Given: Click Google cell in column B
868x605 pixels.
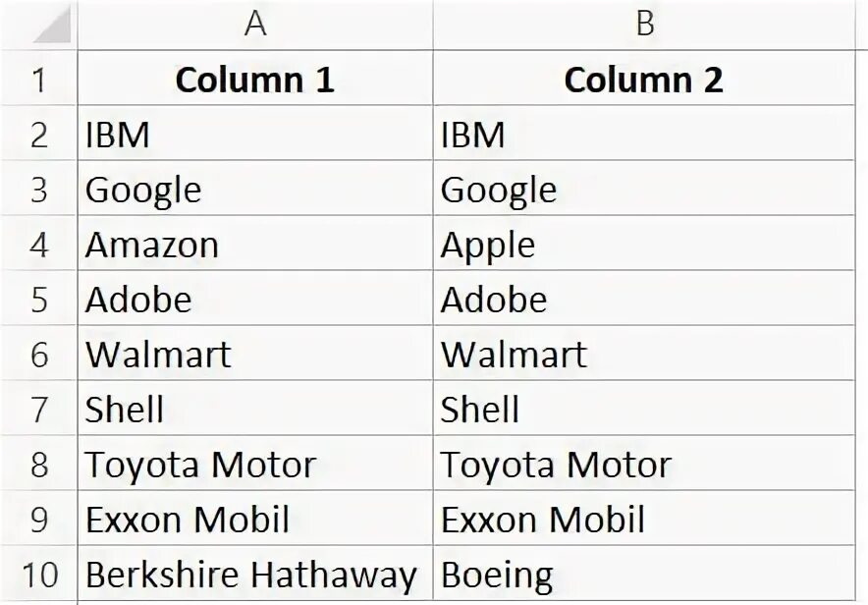Looking at the screenshot, I should click(644, 189).
